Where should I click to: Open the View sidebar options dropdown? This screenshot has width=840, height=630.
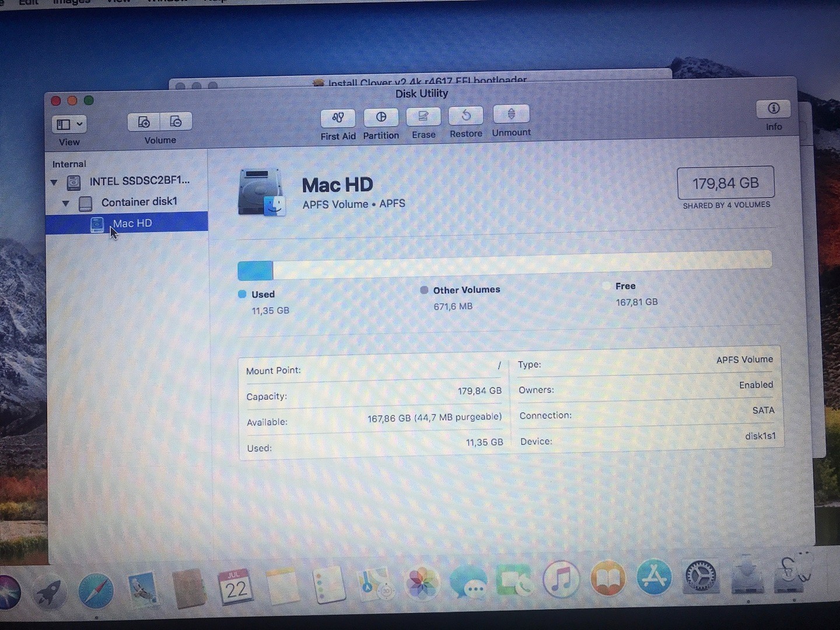[x=69, y=124]
